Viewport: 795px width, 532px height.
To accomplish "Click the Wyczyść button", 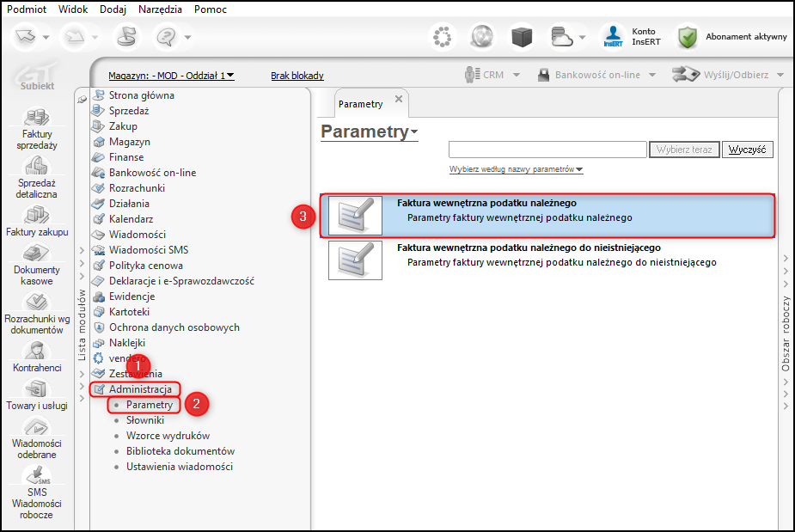I will (x=748, y=150).
